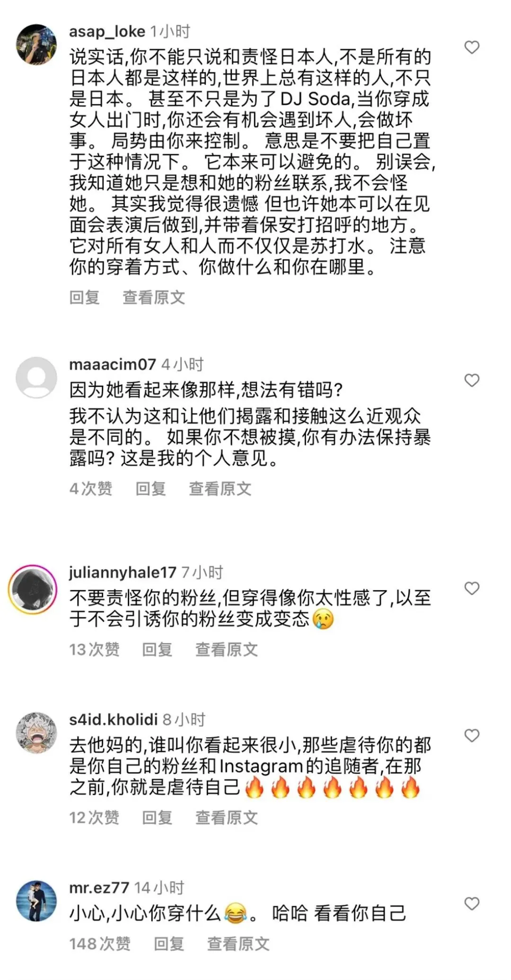
Task: View original text of asap_loke's comment
Action: point(154,297)
